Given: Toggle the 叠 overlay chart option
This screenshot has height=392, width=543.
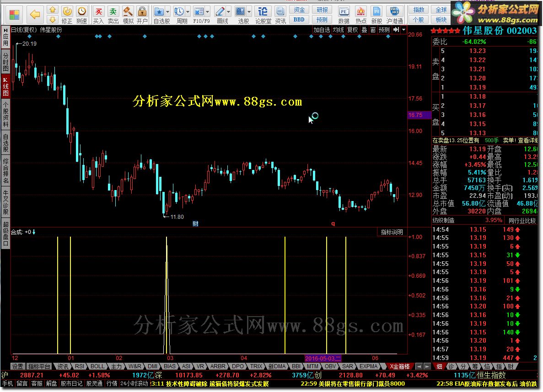Looking at the screenshot, I should click(364, 30).
